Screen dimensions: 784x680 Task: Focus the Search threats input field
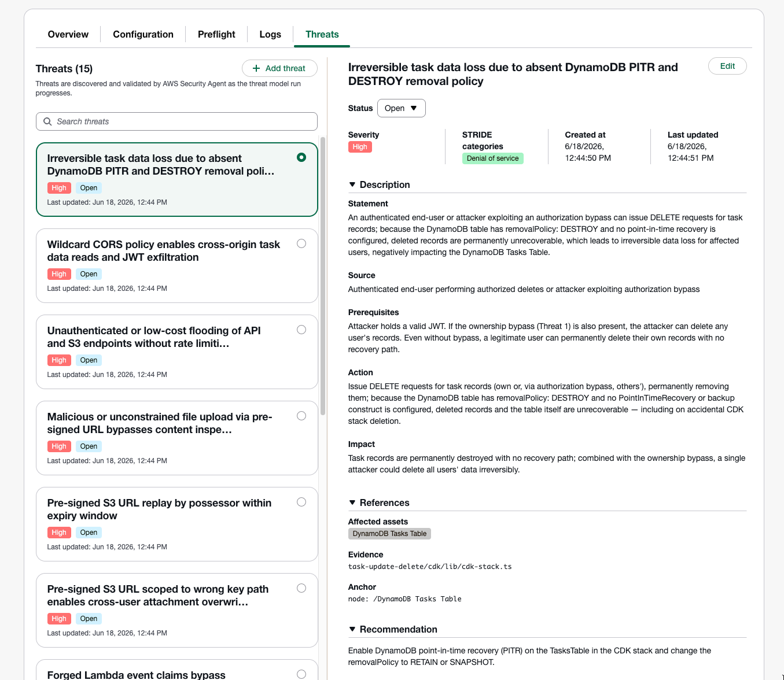(x=176, y=121)
